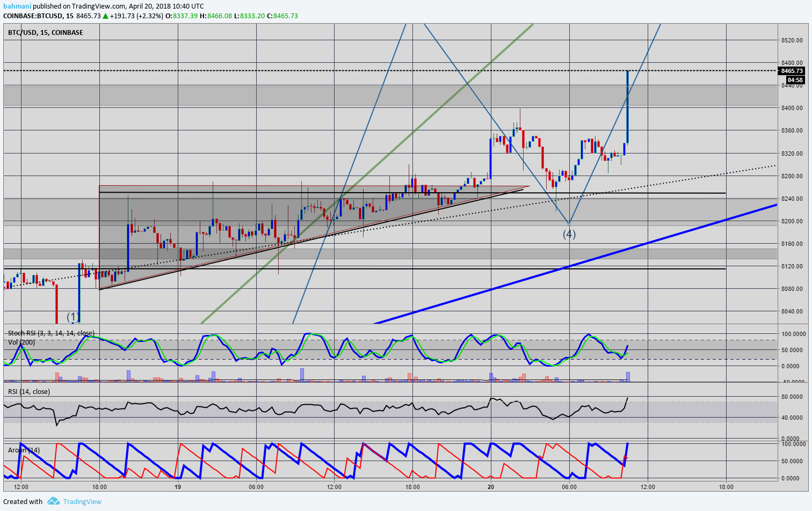Click the 8200.00 price axis label
This screenshot has width=812, height=511.
click(x=792, y=221)
